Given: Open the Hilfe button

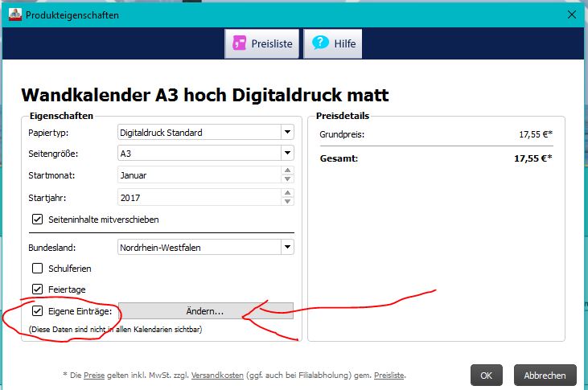Looking at the screenshot, I should pyautogui.click(x=333, y=43).
